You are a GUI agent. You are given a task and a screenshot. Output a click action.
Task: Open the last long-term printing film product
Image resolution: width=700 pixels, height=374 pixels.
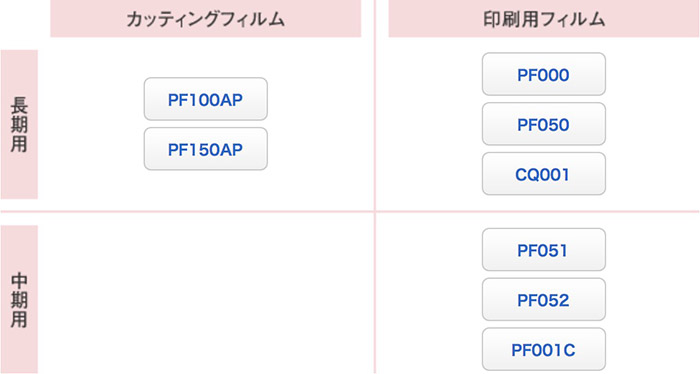(544, 174)
